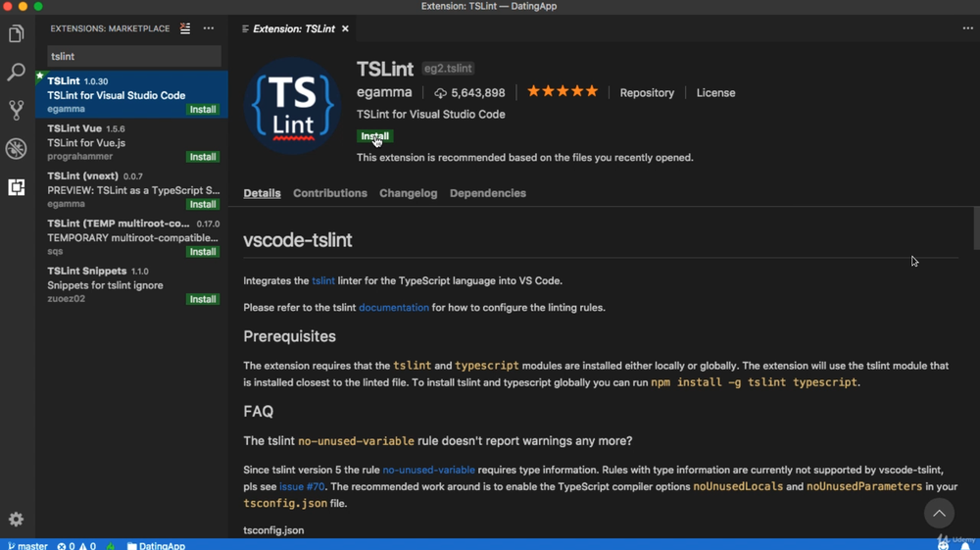Open the License link

point(715,92)
